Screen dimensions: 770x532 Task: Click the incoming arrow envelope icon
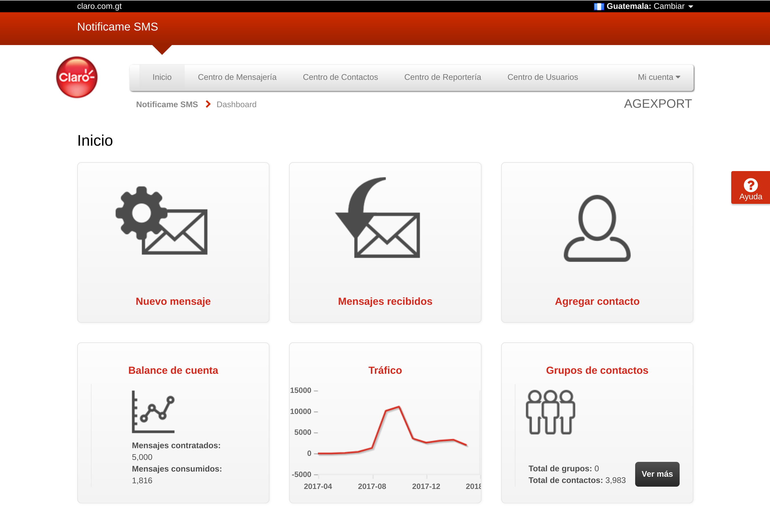(378, 217)
